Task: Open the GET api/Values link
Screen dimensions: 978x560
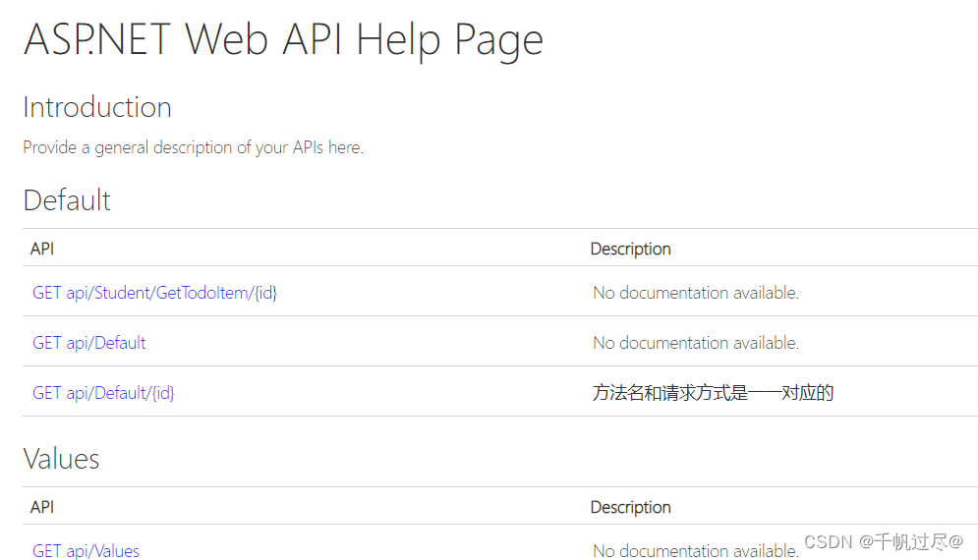Action: tap(86, 550)
